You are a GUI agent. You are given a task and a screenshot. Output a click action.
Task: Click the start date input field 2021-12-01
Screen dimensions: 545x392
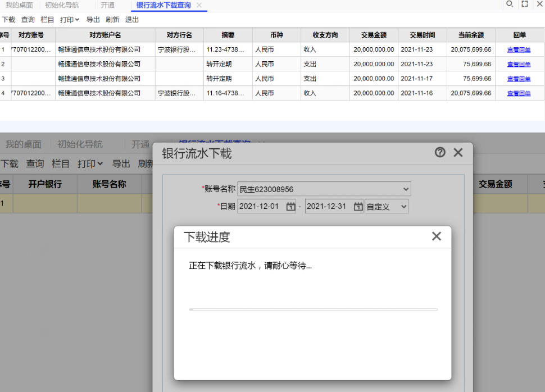pos(261,207)
